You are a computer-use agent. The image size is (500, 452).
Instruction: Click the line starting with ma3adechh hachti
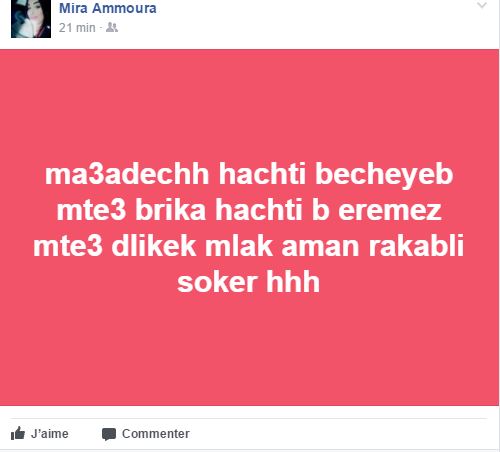tap(249, 174)
